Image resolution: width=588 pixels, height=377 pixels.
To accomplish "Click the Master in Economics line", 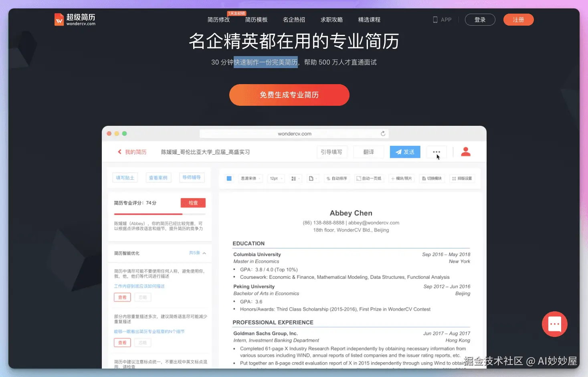I will (x=256, y=261).
